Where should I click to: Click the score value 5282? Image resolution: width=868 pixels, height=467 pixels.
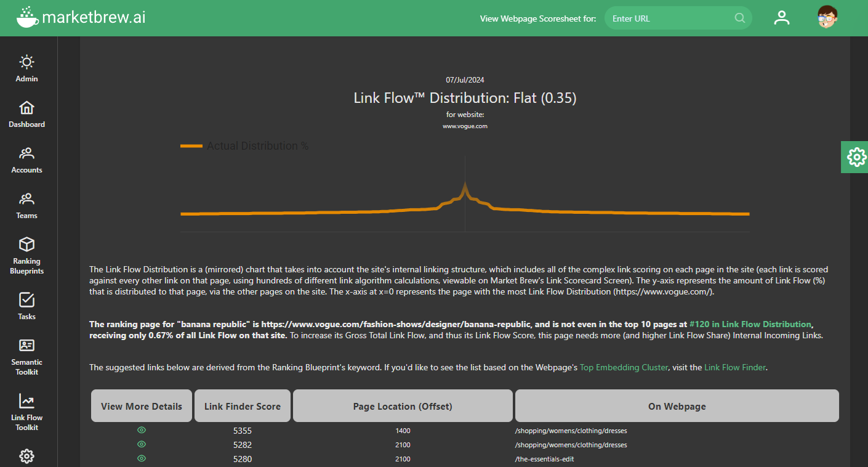243,445
